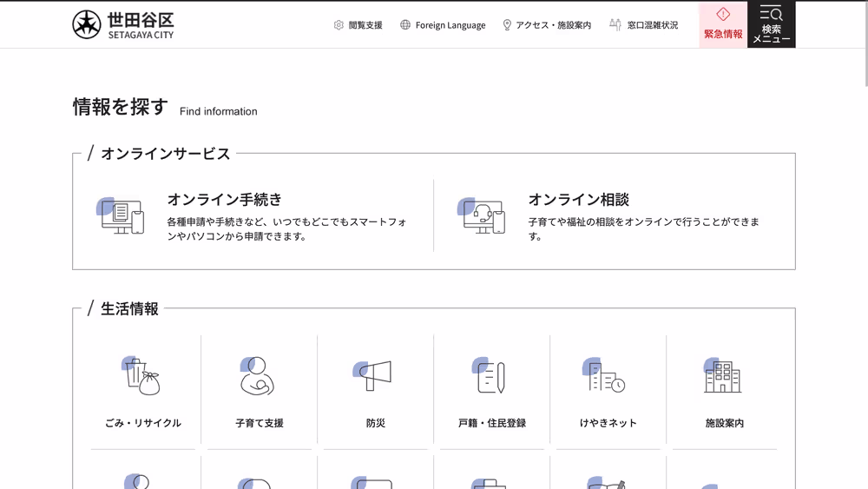Click the けやきネット building clock icon

pos(604,375)
